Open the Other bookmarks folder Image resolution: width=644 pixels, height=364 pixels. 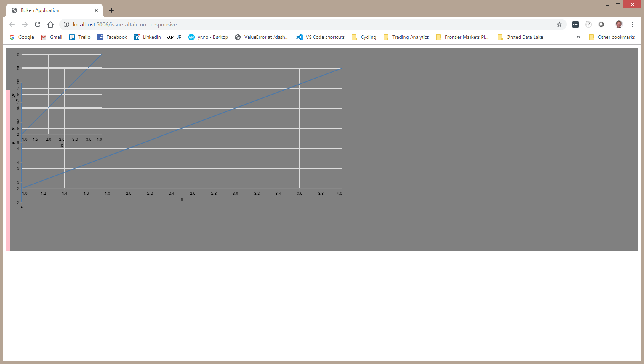point(612,37)
